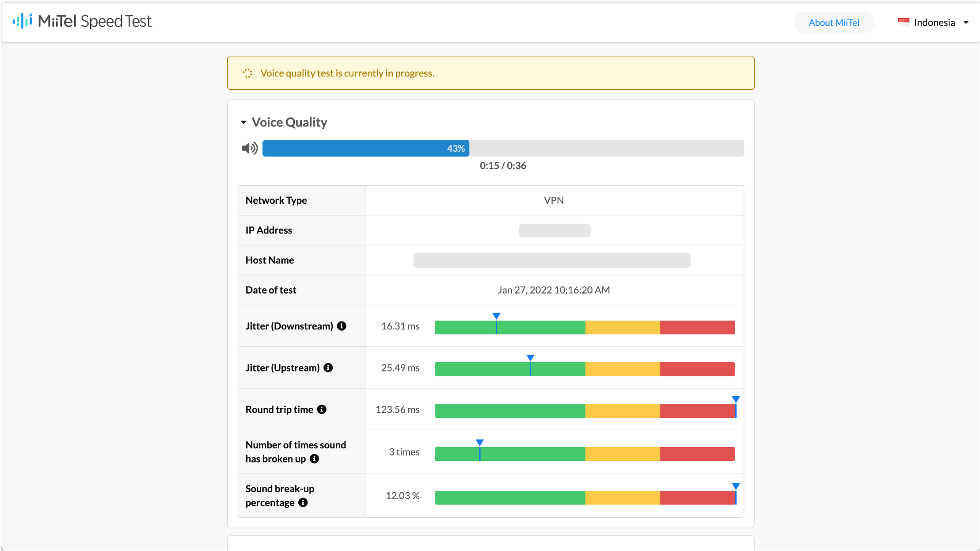The width and height of the screenshot is (980, 551).
Task: Click the MiiTel waveform logo icon
Action: 22,21
